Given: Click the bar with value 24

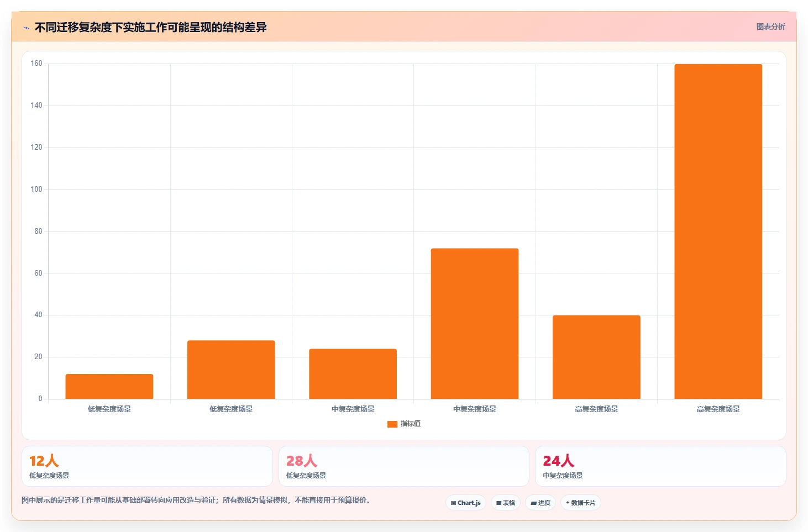Looking at the screenshot, I should 353,374.
